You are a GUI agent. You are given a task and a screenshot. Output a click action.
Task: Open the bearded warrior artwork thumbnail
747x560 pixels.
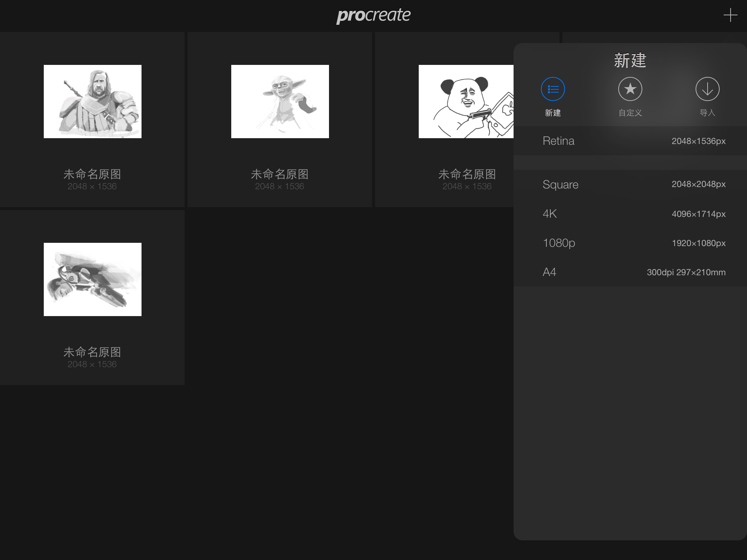pyautogui.click(x=93, y=101)
